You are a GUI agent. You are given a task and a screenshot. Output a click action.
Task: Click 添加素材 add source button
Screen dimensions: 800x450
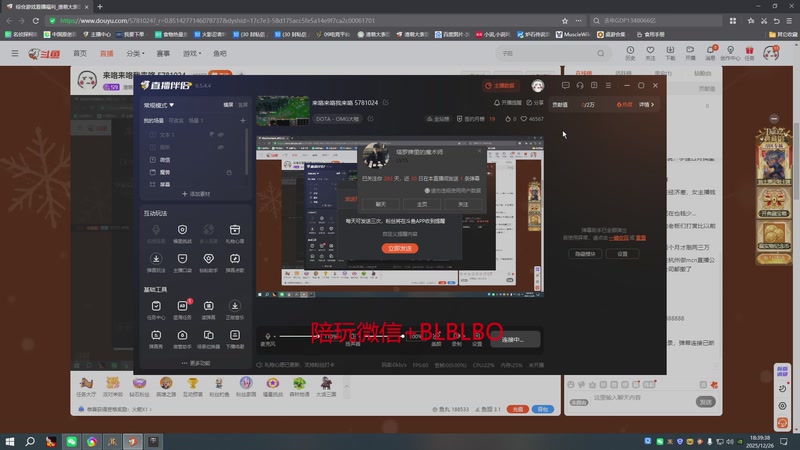coord(196,194)
